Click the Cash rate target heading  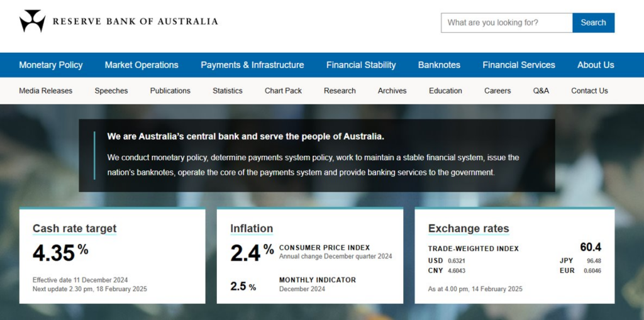coord(75,228)
